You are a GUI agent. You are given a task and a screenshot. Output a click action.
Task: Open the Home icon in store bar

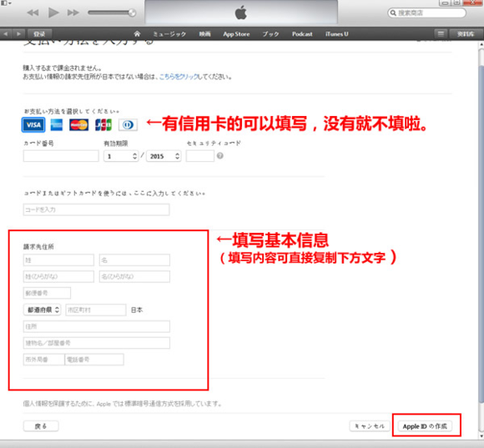coord(137,33)
